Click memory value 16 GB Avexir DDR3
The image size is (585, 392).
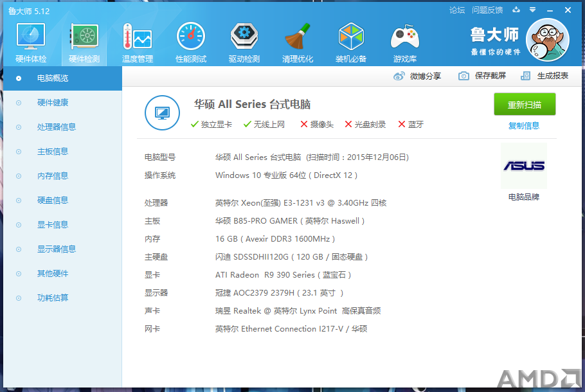click(275, 239)
